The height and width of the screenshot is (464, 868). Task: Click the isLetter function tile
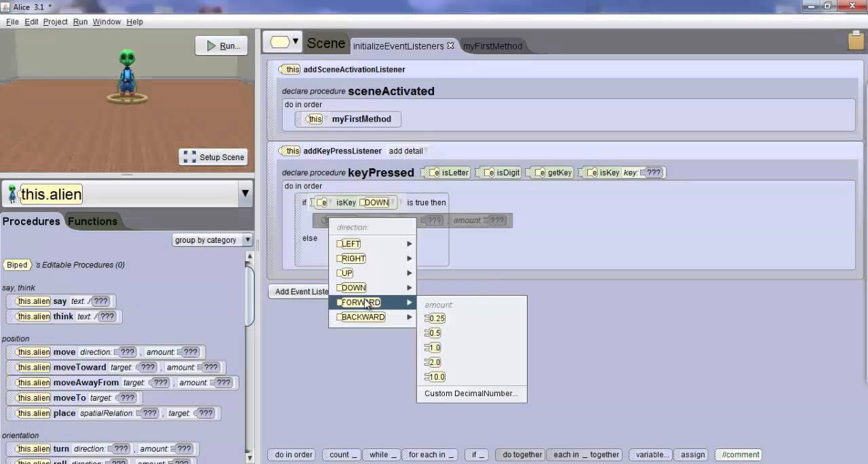click(x=447, y=172)
